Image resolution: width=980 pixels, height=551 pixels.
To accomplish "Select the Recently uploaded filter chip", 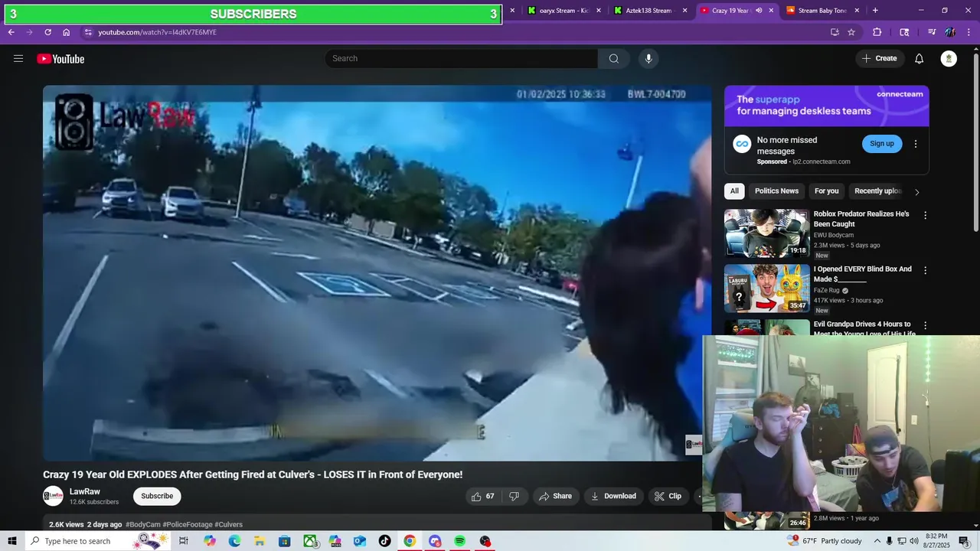I will [x=877, y=191].
